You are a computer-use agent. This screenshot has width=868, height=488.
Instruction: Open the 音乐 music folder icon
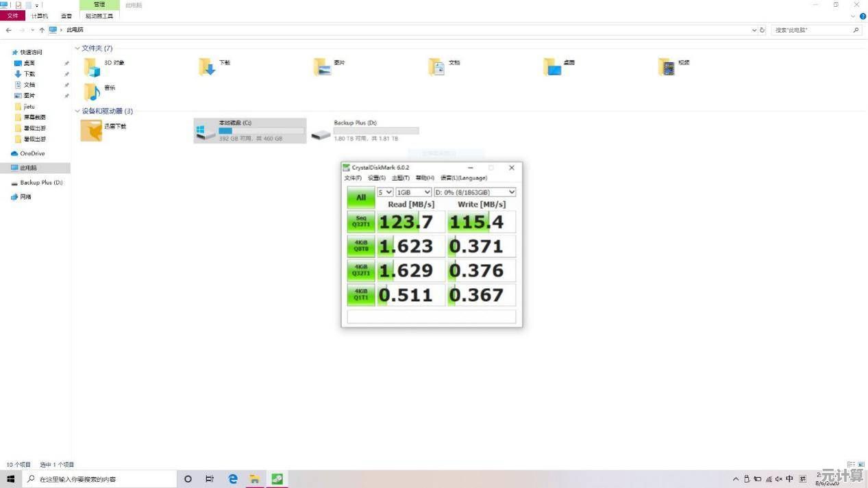(92, 91)
